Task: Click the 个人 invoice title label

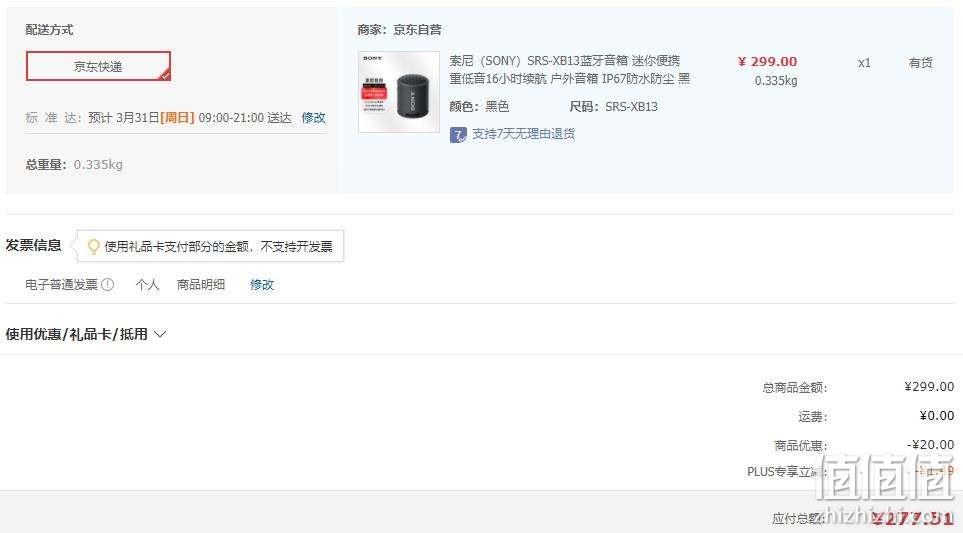Action: pyautogui.click(x=147, y=284)
